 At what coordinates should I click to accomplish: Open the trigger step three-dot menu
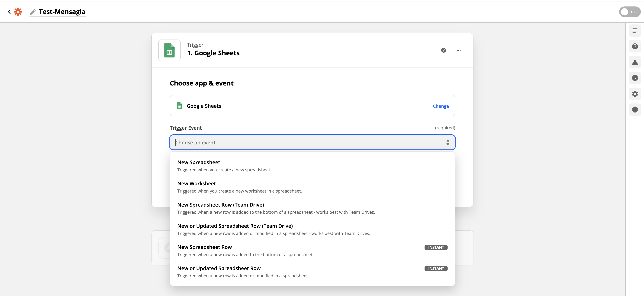(459, 50)
